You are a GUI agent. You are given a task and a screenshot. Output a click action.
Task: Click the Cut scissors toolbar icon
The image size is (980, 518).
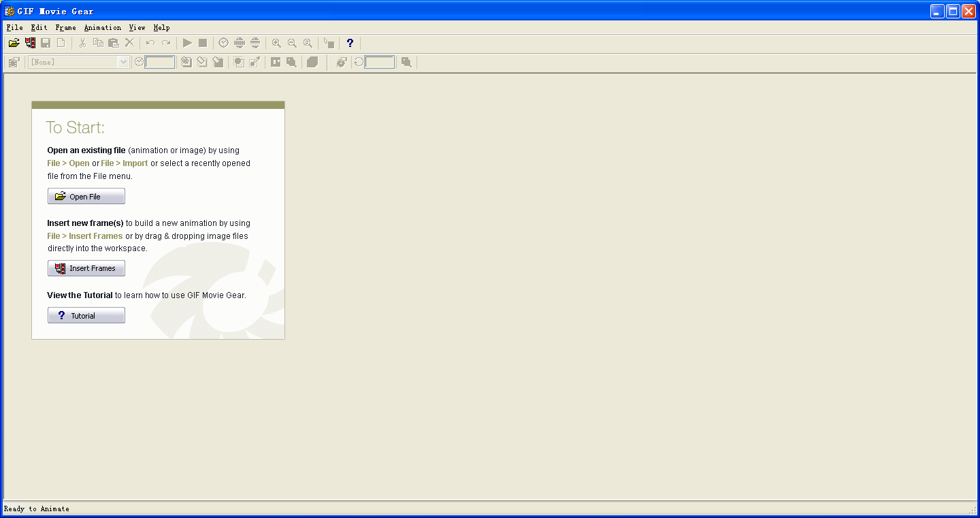coord(82,43)
